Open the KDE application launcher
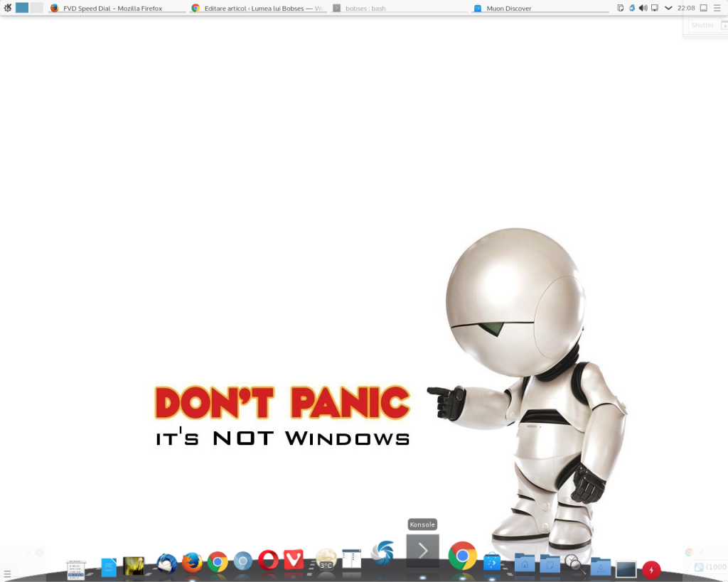This screenshot has height=582, width=728. click(7, 8)
